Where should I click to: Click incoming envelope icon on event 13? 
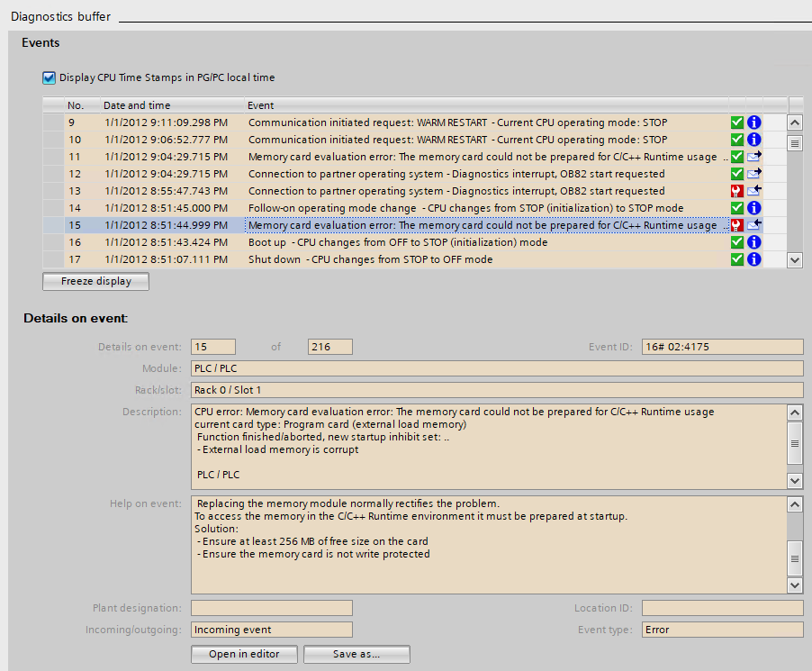pyautogui.click(x=754, y=191)
